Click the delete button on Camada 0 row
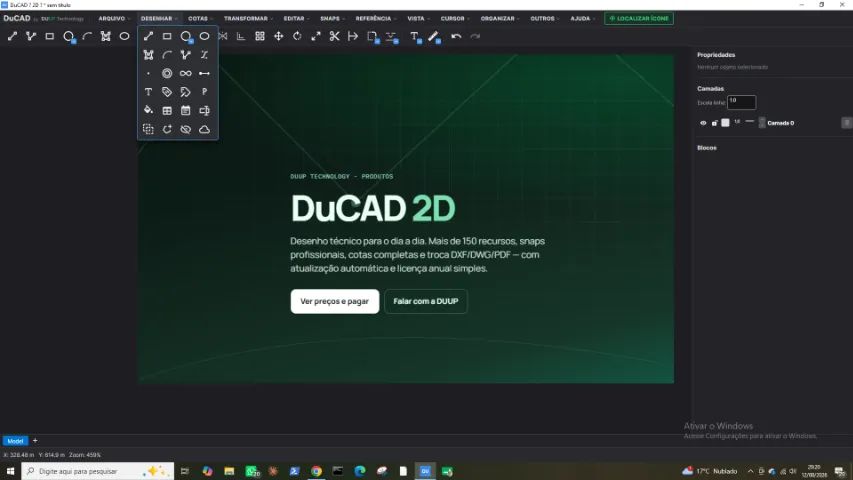The width and height of the screenshot is (853, 480). click(846, 123)
